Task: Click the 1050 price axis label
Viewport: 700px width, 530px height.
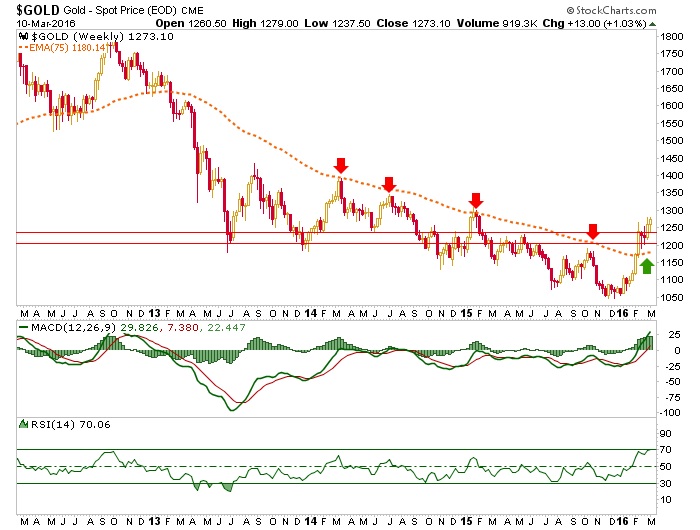Action: point(672,297)
